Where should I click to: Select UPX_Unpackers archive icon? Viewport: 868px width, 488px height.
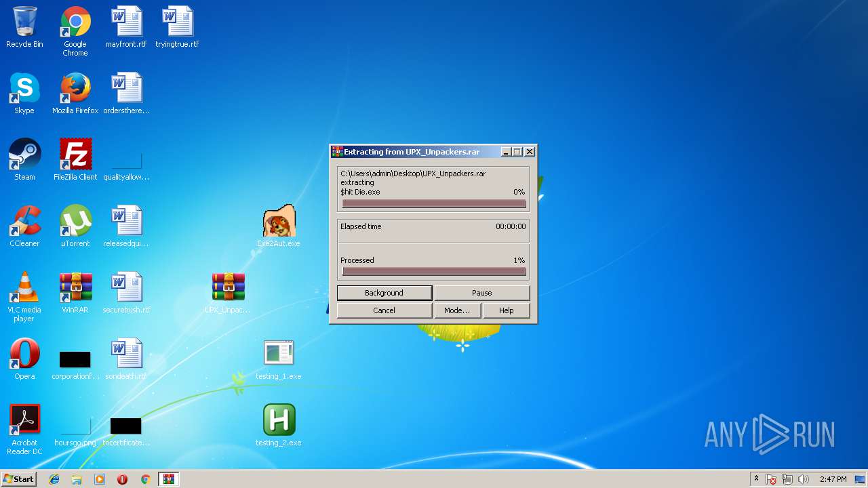coord(228,293)
